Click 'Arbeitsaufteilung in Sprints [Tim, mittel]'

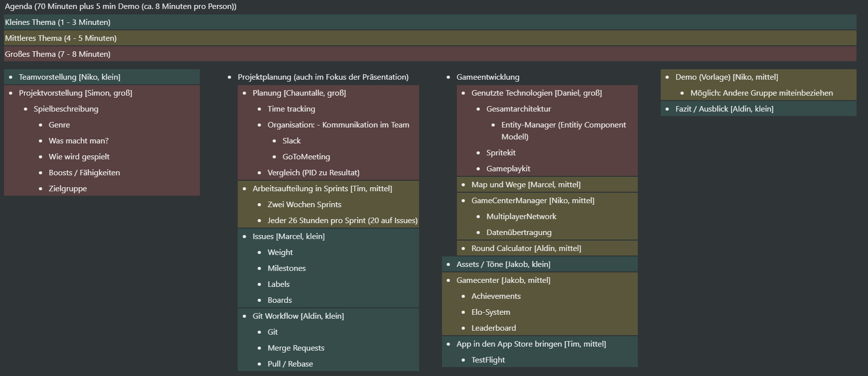[x=322, y=189]
